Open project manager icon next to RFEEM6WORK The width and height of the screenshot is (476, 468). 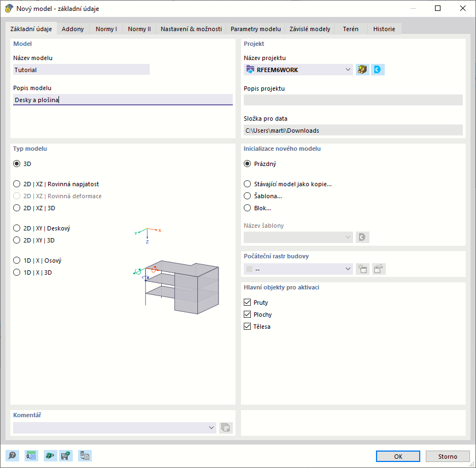[362, 70]
